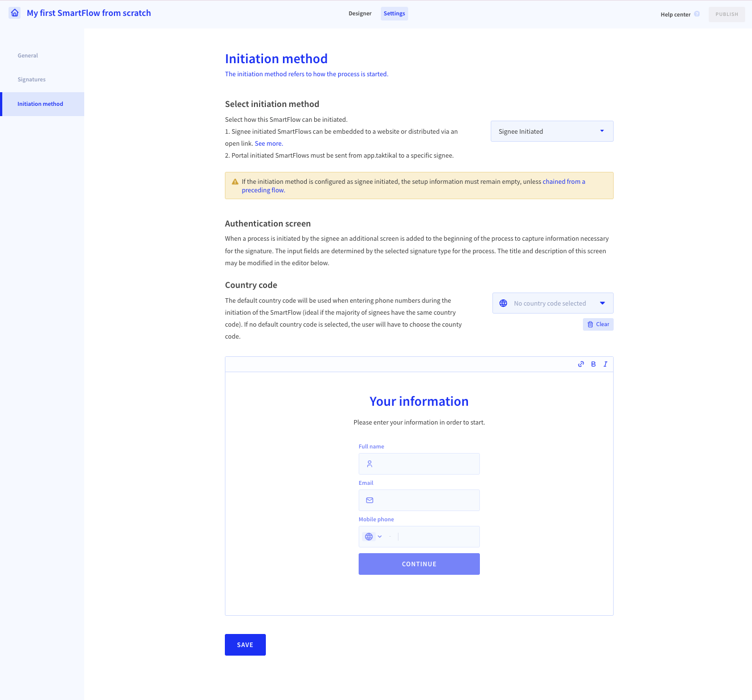The width and height of the screenshot is (752, 700).
Task: Click the Authentication screen heading
Action: (268, 224)
